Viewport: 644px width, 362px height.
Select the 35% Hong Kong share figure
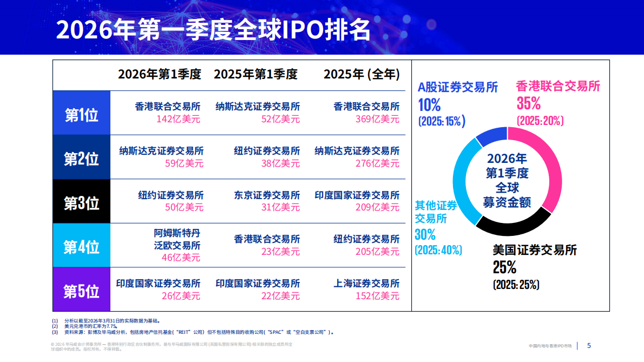[x=529, y=103]
